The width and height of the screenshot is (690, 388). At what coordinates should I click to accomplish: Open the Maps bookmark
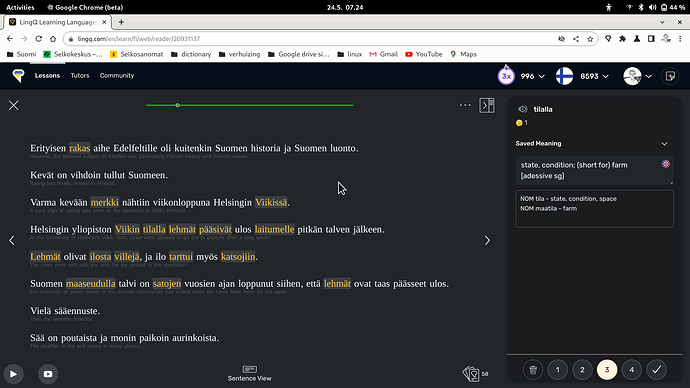[463, 54]
